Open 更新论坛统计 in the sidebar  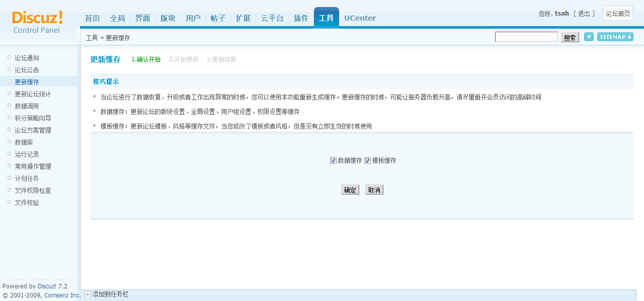(33, 94)
